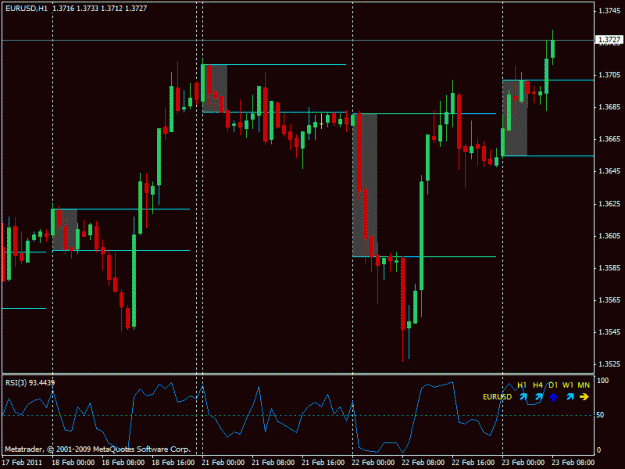Click the H4 trend arrow icon
625x469 pixels.
[539, 397]
